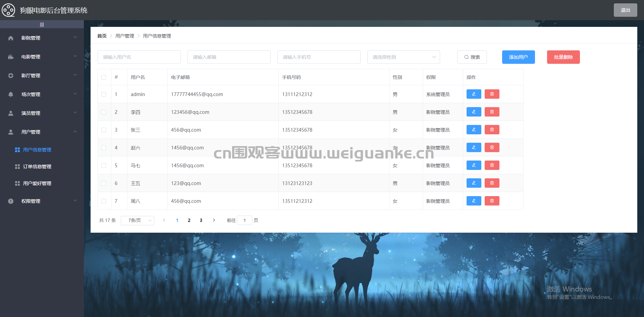Image resolution: width=644 pixels, height=317 pixels.
Task: Edit user 马七
Action: click(474, 165)
